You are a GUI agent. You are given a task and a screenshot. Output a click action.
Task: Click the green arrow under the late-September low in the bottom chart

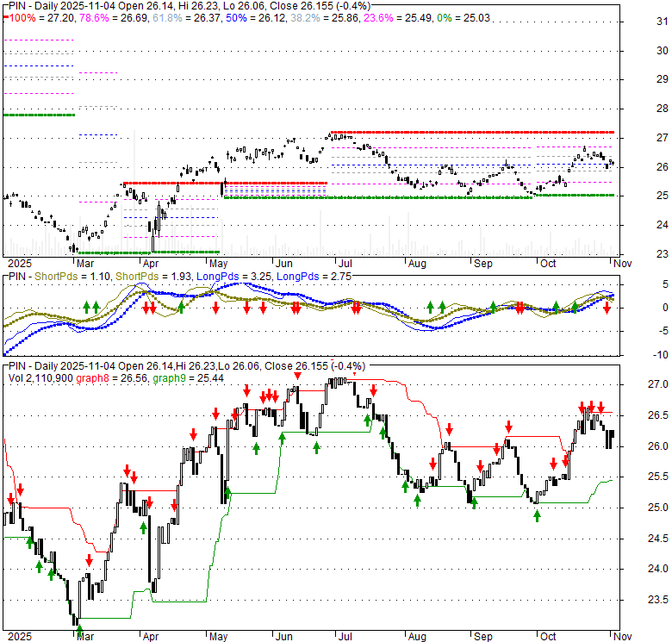[x=538, y=515]
